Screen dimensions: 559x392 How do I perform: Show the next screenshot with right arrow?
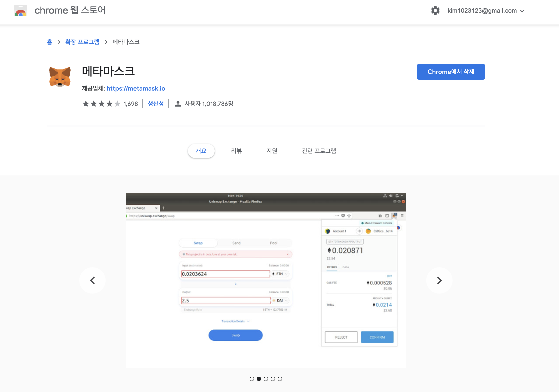coord(439,280)
